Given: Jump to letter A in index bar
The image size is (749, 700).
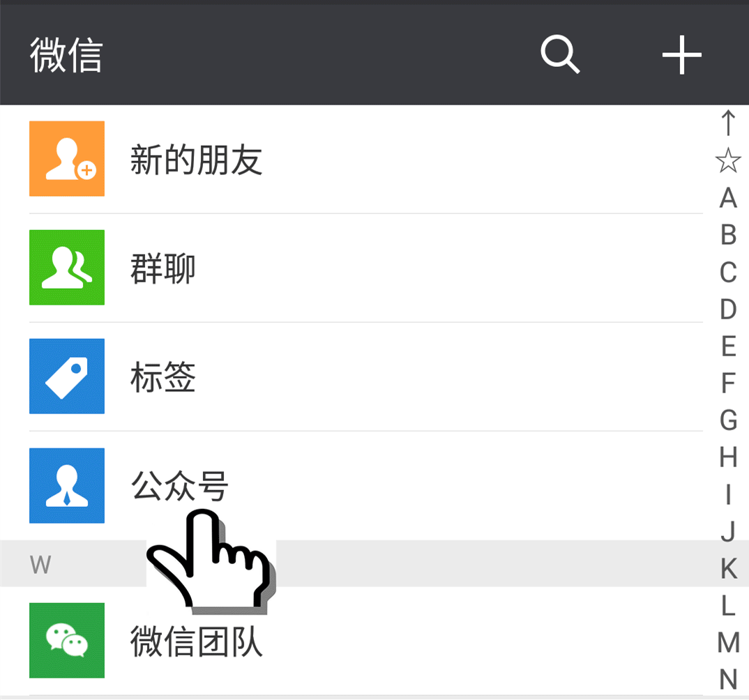Looking at the screenshot, I should pyautogui.click(x=728, y=198).
